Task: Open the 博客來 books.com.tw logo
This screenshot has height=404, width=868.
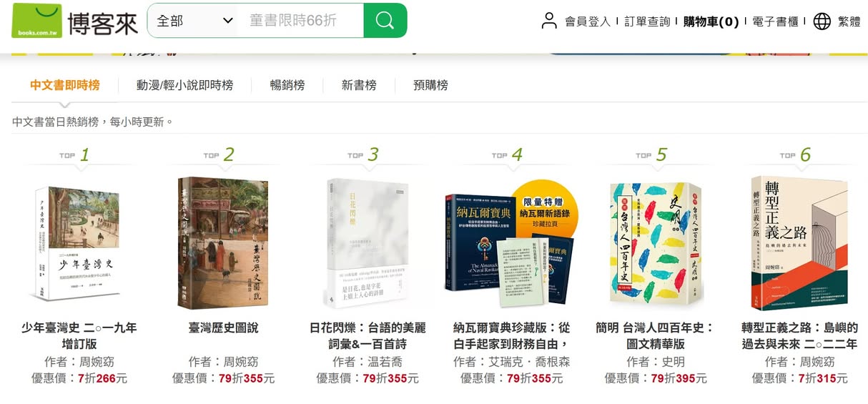Action: click(x=74, y=21)
